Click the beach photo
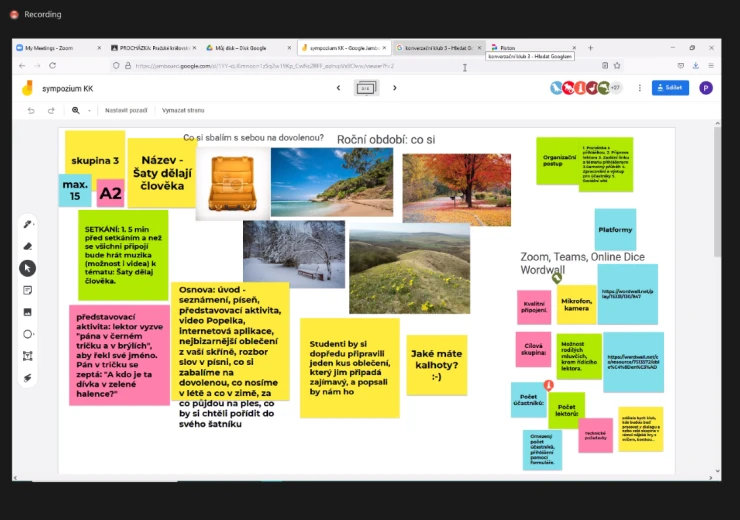Image resolution: width=740 pixels, height=520 pixels. pos(332,182)
